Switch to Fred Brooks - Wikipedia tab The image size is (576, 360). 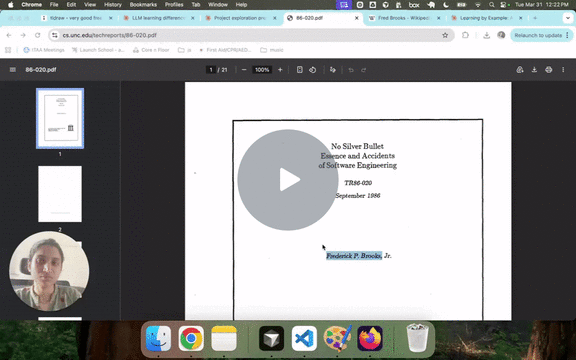tap(403, 18)
